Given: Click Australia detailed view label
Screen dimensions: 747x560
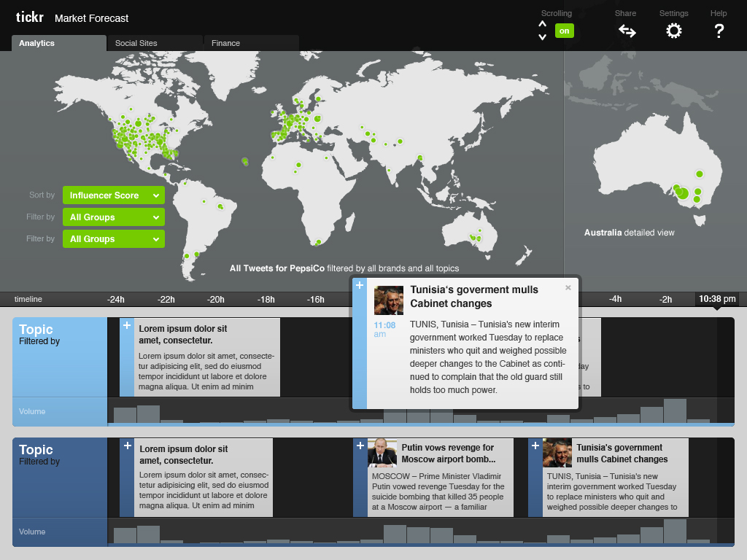Looking at the screenshot, I should coord(630,233).
